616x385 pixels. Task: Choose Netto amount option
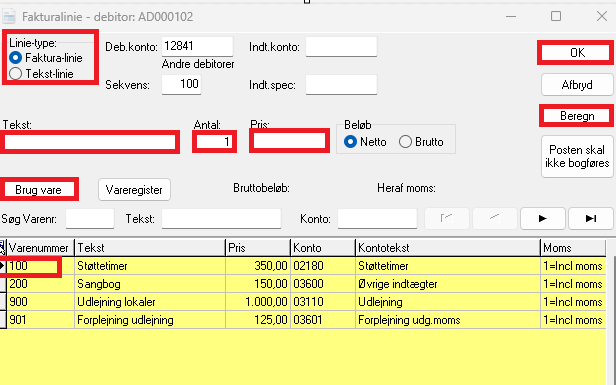point(365,141)
